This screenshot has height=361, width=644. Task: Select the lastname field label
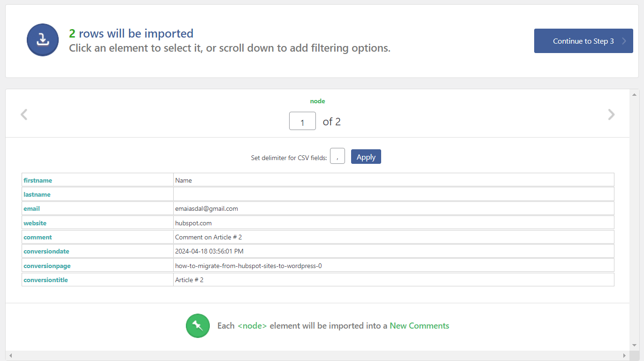coord(37,194)
